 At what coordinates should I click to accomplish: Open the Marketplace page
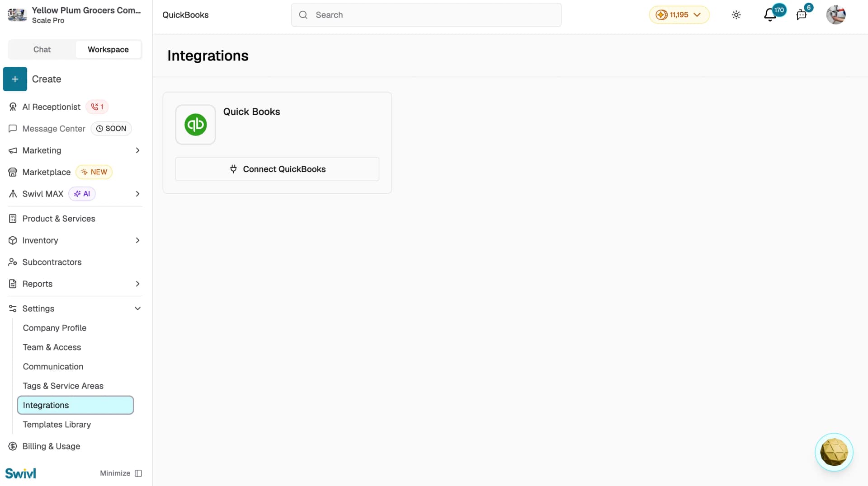tap(47, 172)
